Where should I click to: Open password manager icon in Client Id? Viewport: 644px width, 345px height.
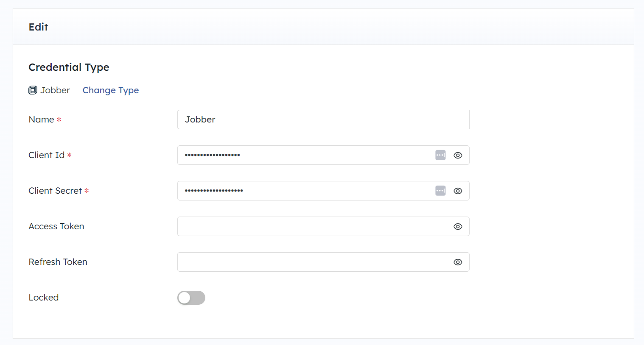440,155
